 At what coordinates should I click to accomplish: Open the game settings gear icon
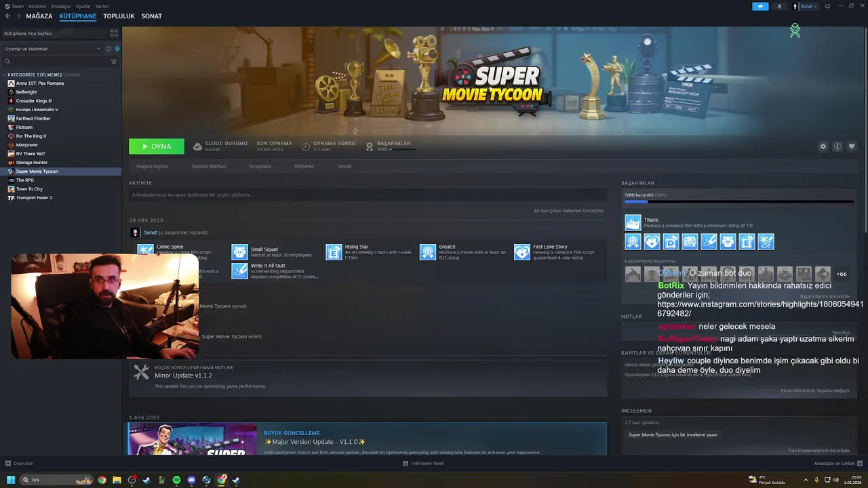click(823, 146)
